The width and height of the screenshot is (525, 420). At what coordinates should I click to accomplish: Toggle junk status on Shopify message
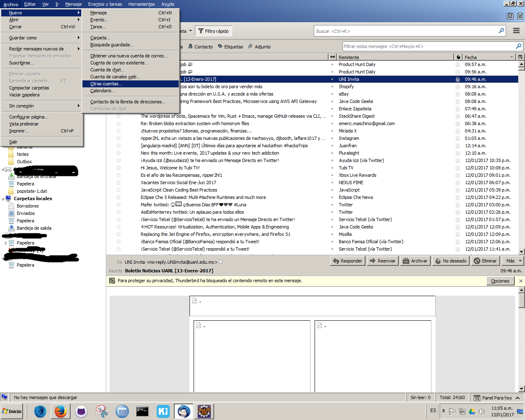458,87
